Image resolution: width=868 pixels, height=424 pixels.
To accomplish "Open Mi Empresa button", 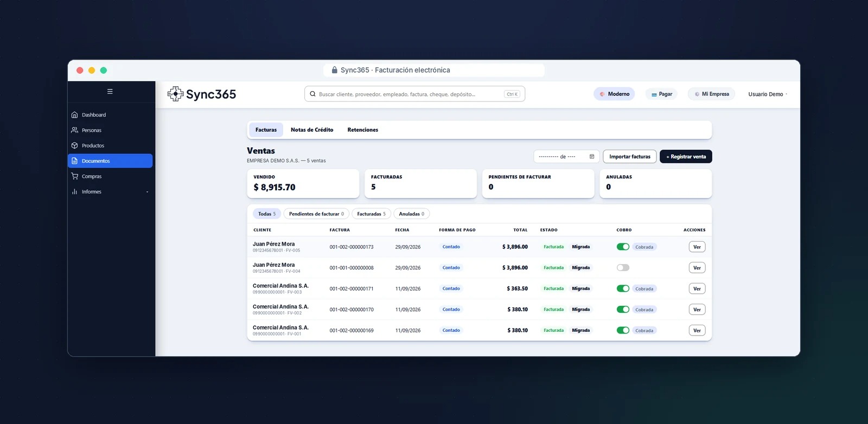I will pyautogui.click(x=711, y=94).
